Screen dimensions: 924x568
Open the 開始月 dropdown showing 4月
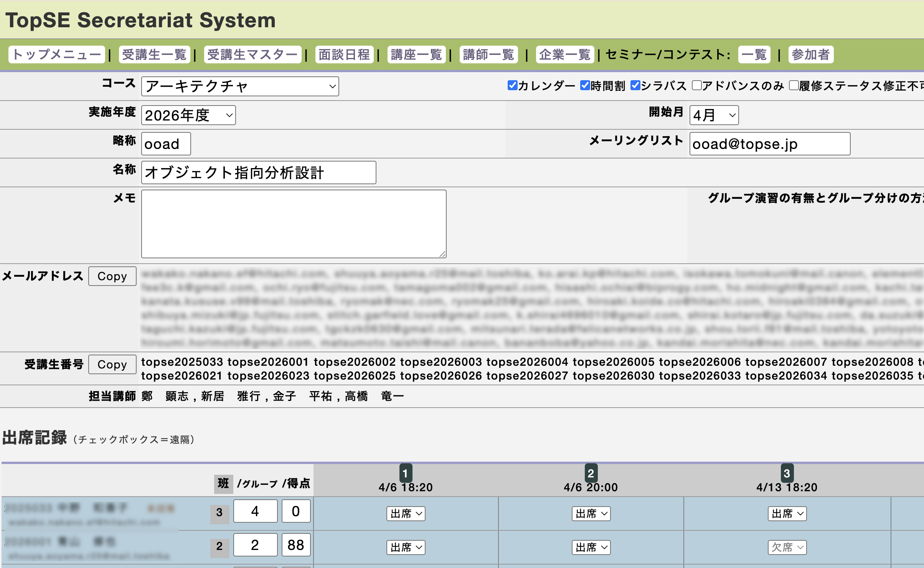[714, 115]
